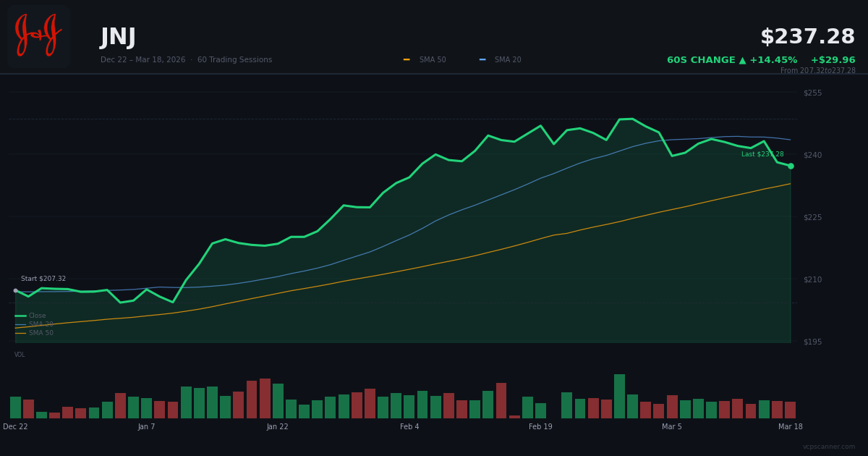Click the last volume bar at Mar 18
The image size is (868, 456).
[x=791, y=410]
